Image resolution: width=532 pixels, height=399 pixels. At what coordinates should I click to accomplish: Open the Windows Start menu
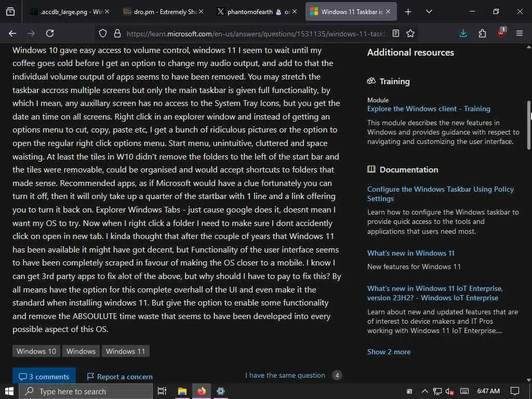coord(9,391)
